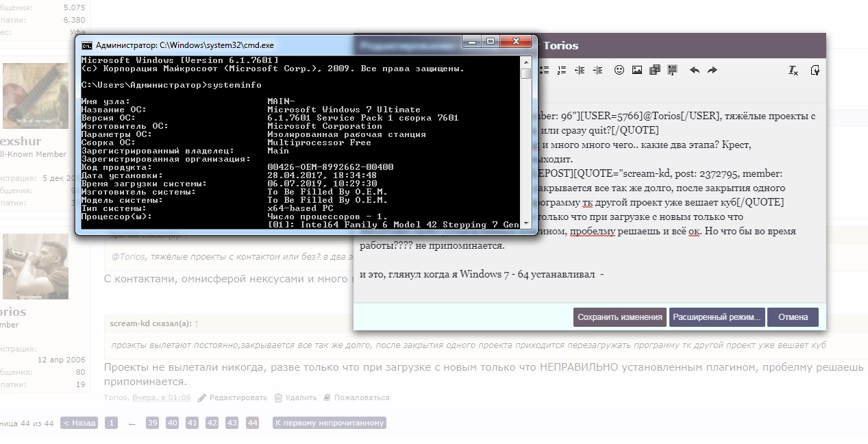Open the post timestamp Вчера, в 01:06
The height and width of the screenshot is (444, 868).
coord(162,397)
